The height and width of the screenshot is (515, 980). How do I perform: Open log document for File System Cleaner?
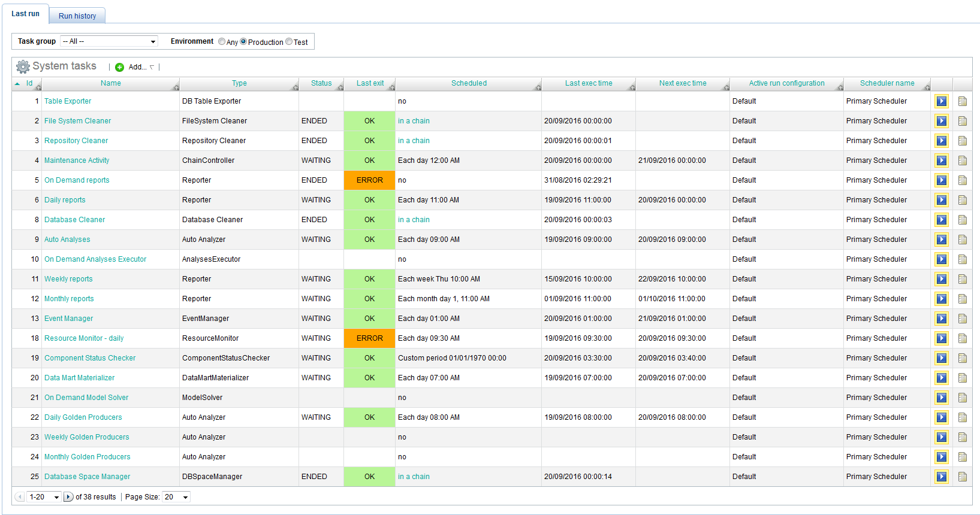pyautogui.click(x=962, y=121)
